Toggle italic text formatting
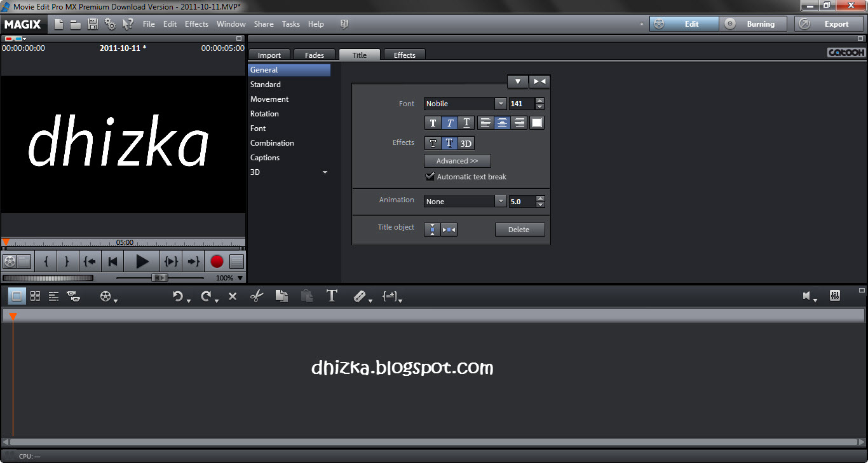 point(449,123)
